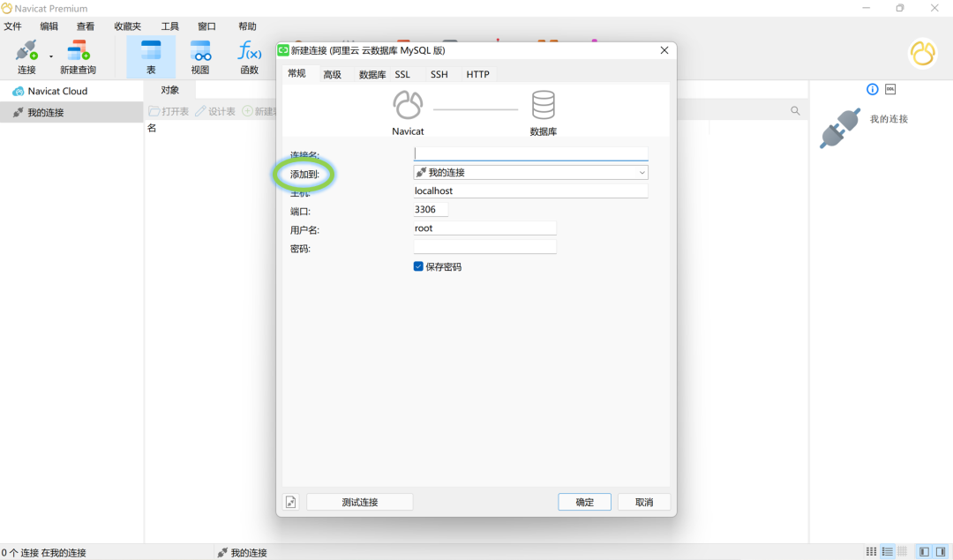
Task: Click the 数据库 cylinder icon in dialog diagram
Action: (543, 105)
